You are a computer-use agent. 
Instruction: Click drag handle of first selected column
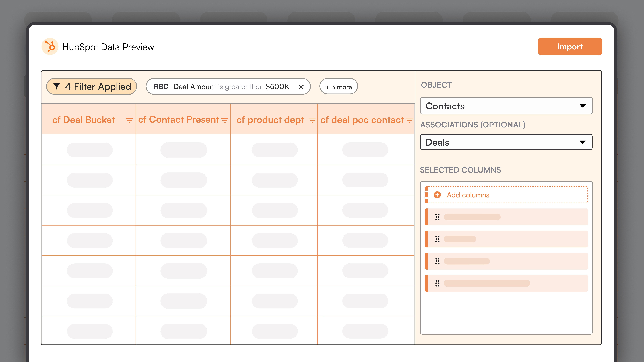click(437, 217)
